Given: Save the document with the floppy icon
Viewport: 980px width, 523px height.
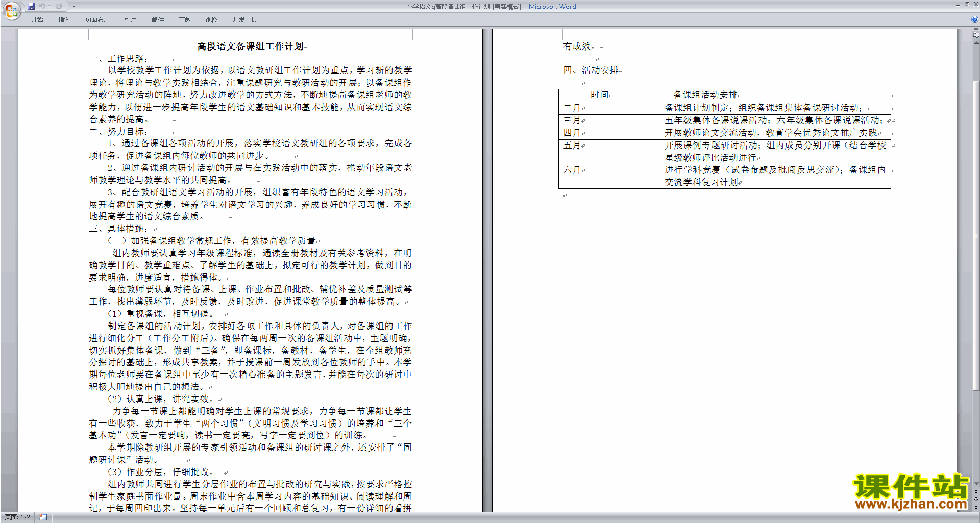Looking at the screenshot, I should click(31, 6).
